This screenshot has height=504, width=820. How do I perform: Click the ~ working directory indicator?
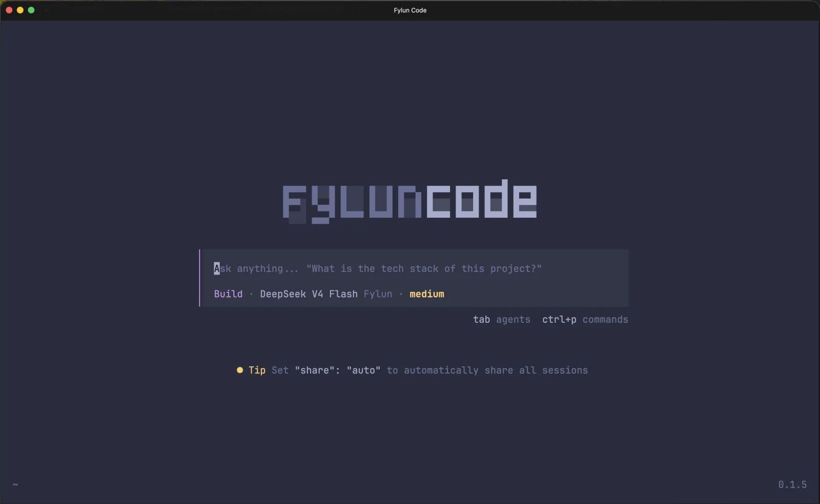(15, 485)
